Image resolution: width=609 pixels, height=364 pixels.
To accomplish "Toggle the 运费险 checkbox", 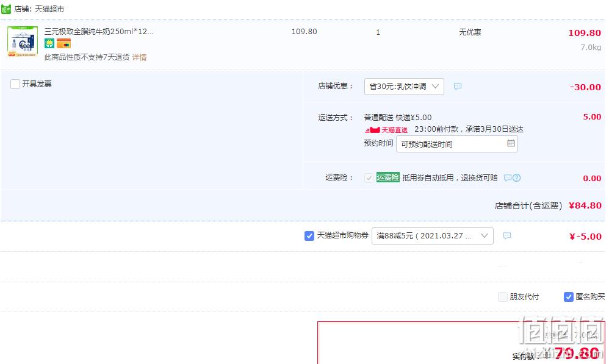I will point(369,177).
